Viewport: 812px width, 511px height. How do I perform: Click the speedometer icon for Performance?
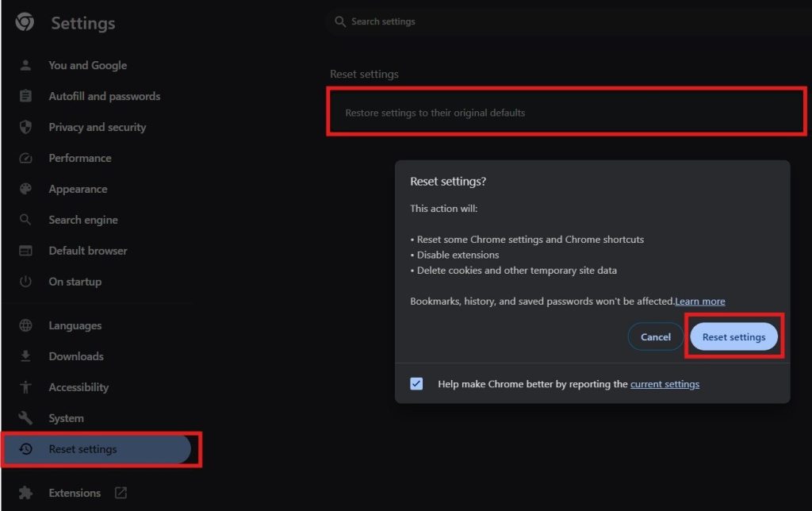25,158
